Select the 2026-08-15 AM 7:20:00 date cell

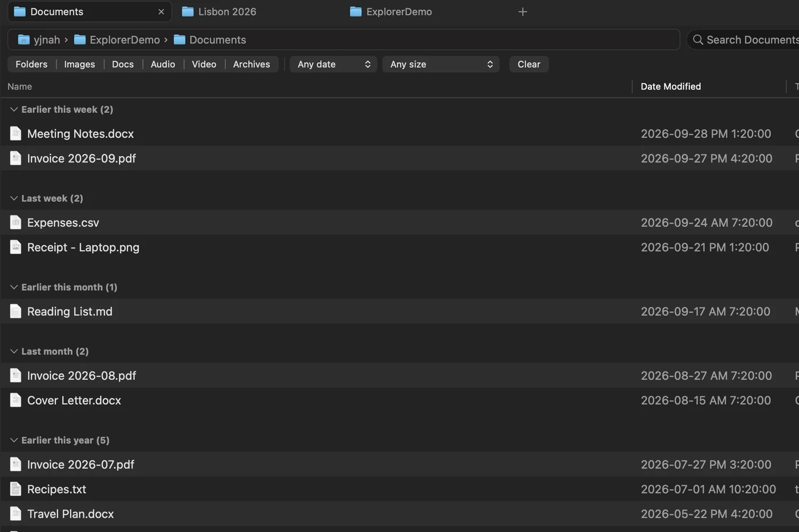[706, 400]
